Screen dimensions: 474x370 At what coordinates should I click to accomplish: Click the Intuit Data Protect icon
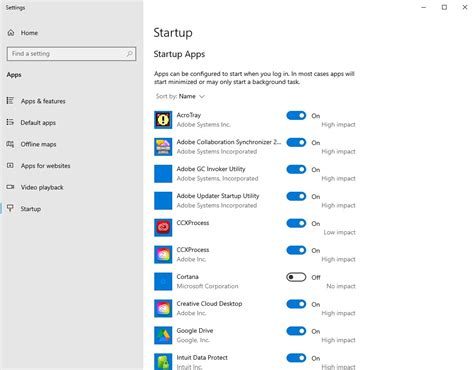pyautogui.click(x=163, y=362)
